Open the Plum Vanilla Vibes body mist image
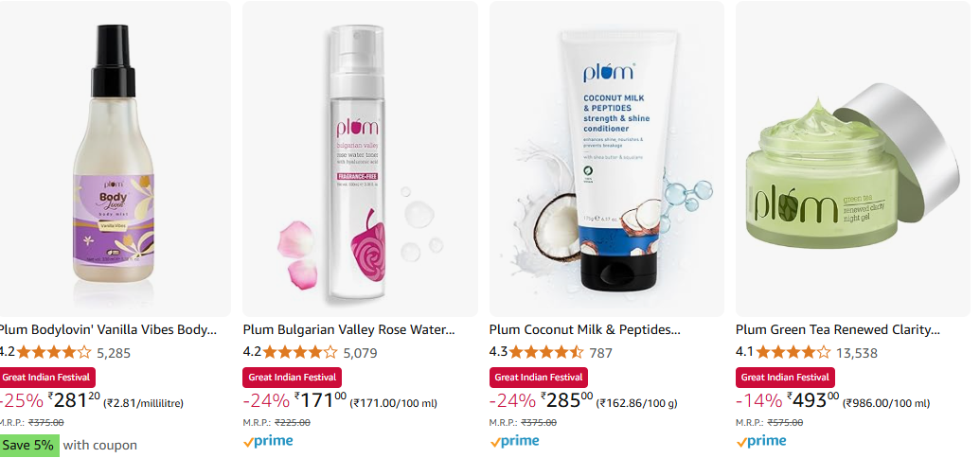The width and height of the screenshot is (980, 458). click(115, 159)
